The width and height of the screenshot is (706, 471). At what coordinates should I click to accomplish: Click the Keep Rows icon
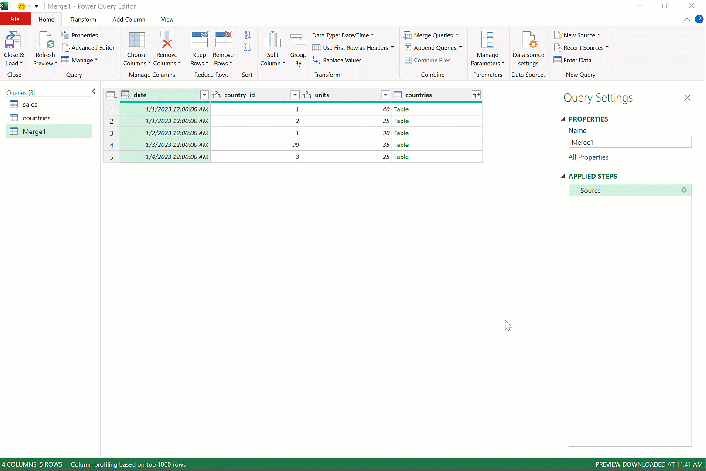199,40
